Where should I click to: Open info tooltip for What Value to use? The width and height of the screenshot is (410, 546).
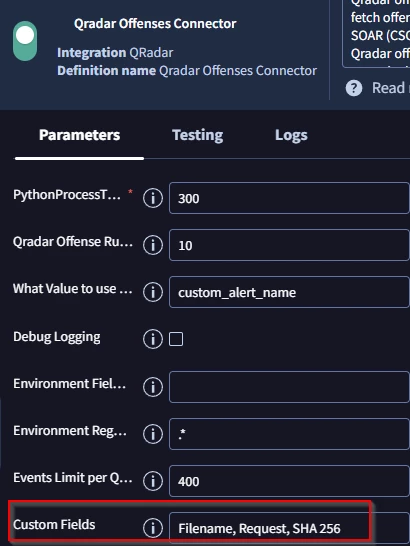153,292
